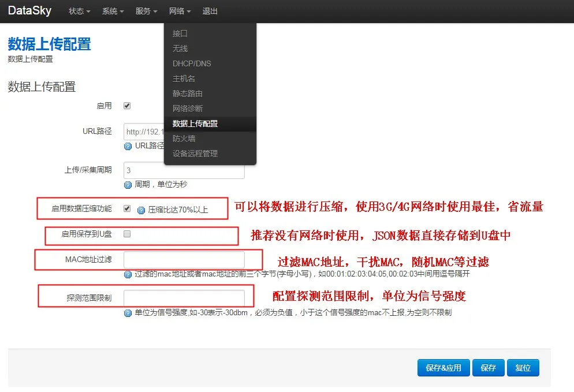Image resolution: width=574 pixels, height=392 pixels.
Task: Click the 保存&应用 button
Action: click(443, 368)
